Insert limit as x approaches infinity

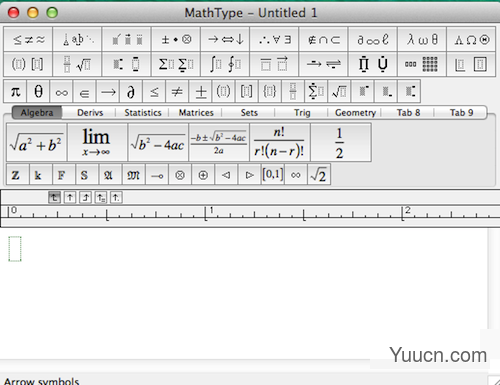(x=97, y=142)
